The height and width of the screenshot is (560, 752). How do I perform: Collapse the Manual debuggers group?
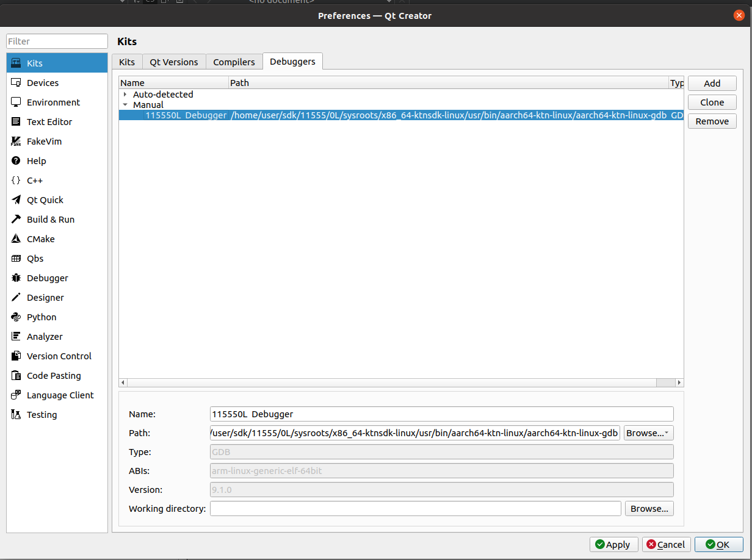click(x=125, y=105)
